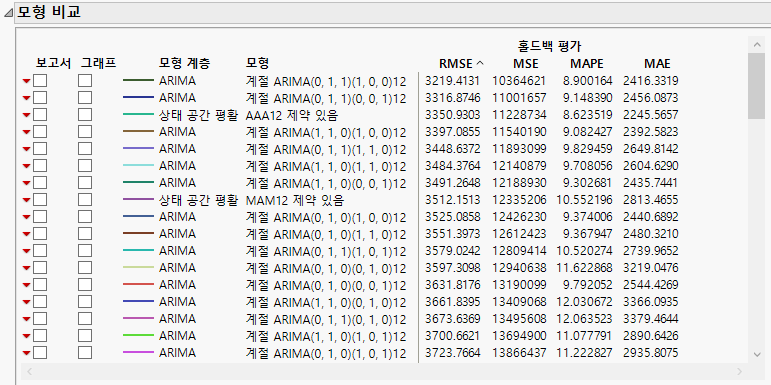Screen dimensions: 771x385
Task: Check 보고서 box for AAA12 제약 있음
Action: pyautogui.click(x=40, y=115)
